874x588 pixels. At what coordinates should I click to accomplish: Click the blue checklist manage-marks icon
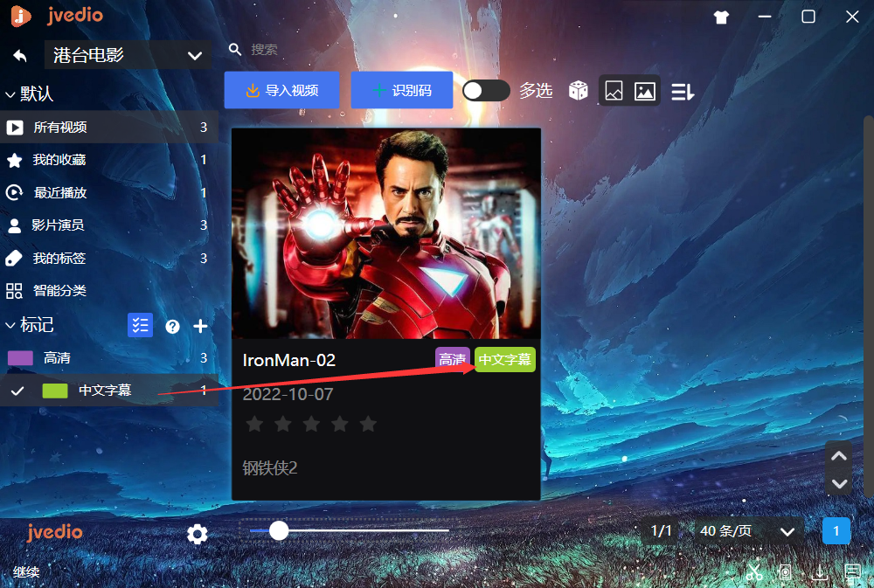click(141, 325)
